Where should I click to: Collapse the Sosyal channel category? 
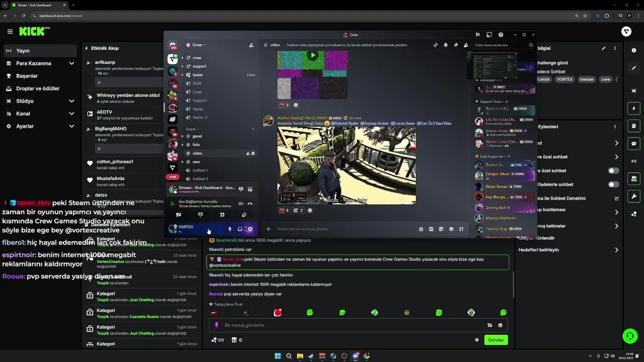click(192, 129)
